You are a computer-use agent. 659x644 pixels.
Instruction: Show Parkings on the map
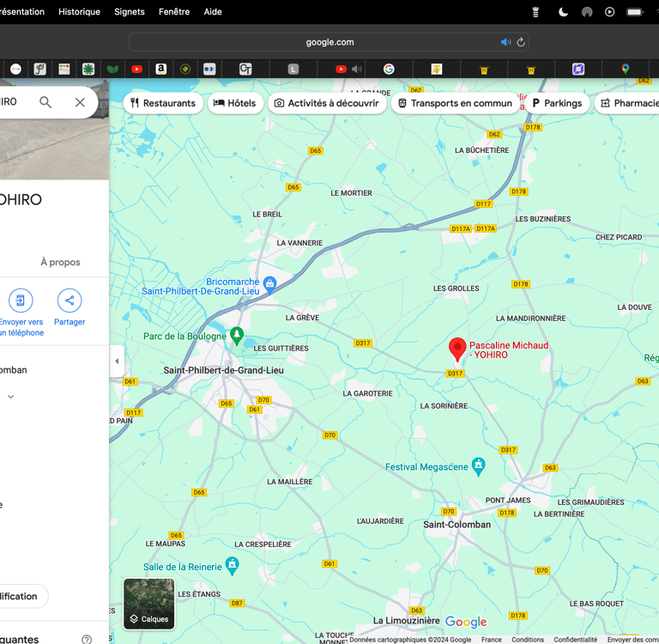click(557, 103)
